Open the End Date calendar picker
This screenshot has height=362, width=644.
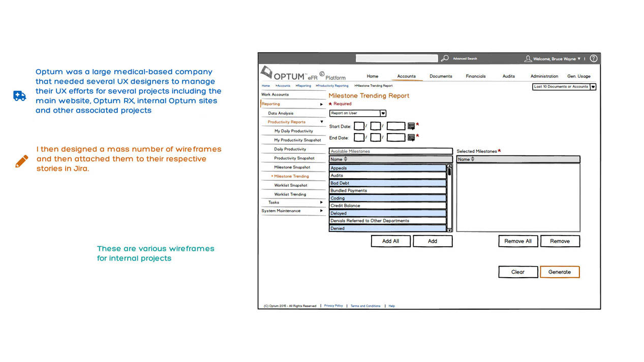click(411, 137)
